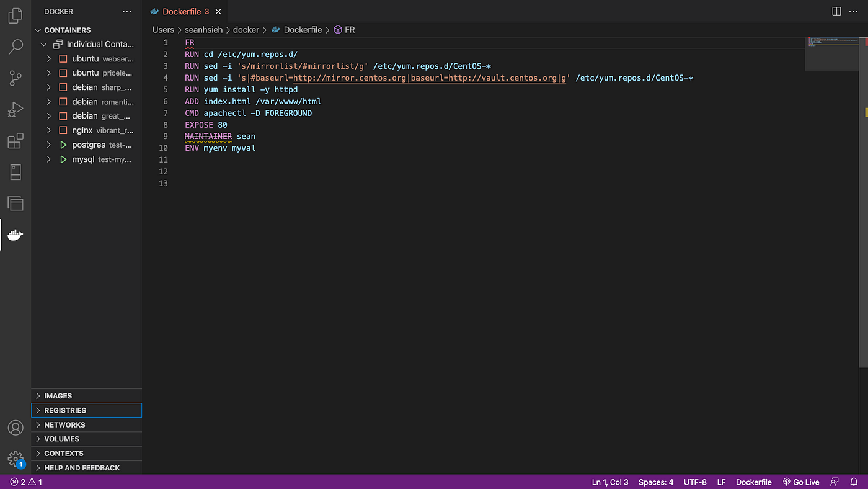This screenshot has height=489, width=868.
Task: Open the Manage settings gear icon
Action: click(x=15, y=459)
